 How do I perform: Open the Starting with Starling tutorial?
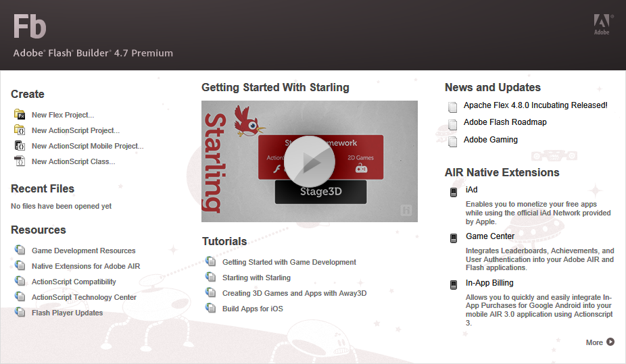[256, 278]
